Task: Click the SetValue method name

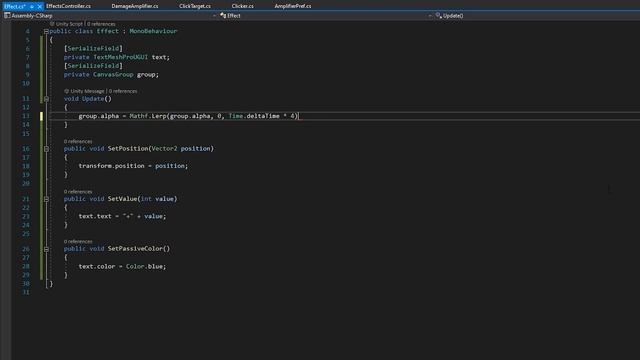Action: (122, 199)
